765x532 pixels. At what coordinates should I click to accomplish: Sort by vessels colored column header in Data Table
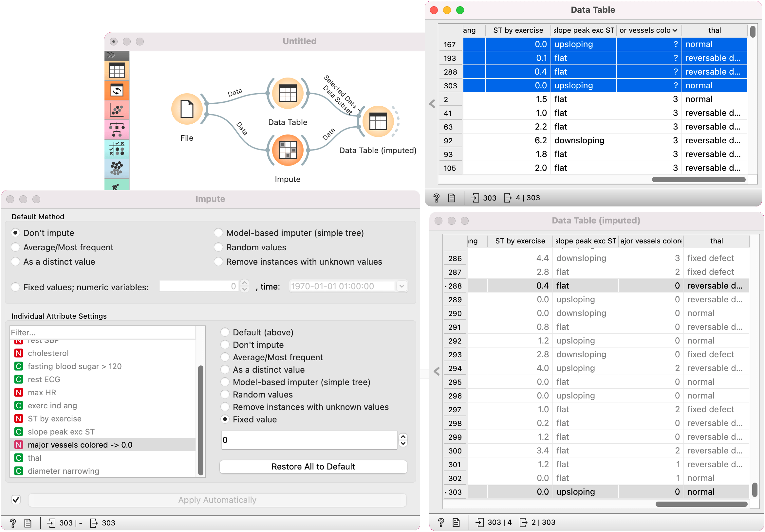click(x=649, y=30)
